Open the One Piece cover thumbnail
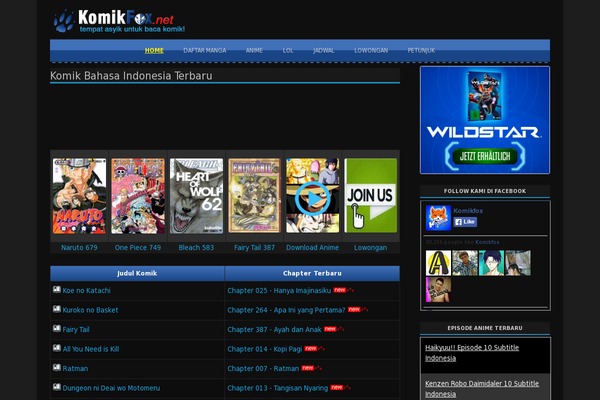This screenshot has height=400, width=600. click(138, 196)
